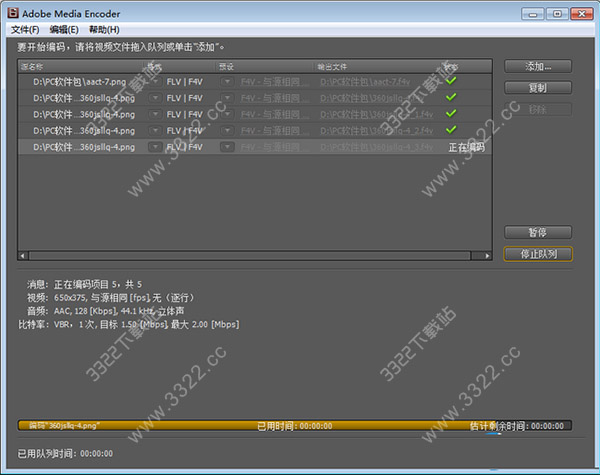Click the horizontal scrollbar track of the queue
This screenshot has height=475, width=600.
[249, 256]
